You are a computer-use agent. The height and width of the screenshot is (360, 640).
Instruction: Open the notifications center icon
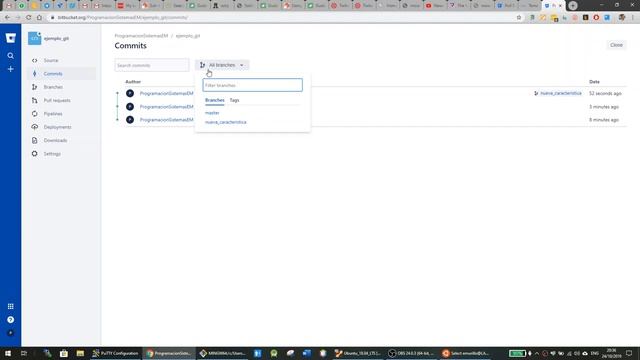(629, 353)
